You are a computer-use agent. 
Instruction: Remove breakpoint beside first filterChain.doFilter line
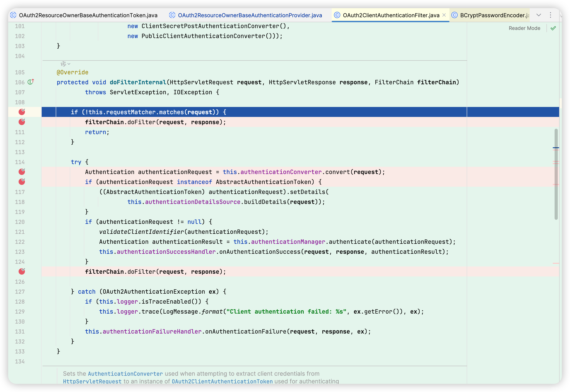pos(22,122)
